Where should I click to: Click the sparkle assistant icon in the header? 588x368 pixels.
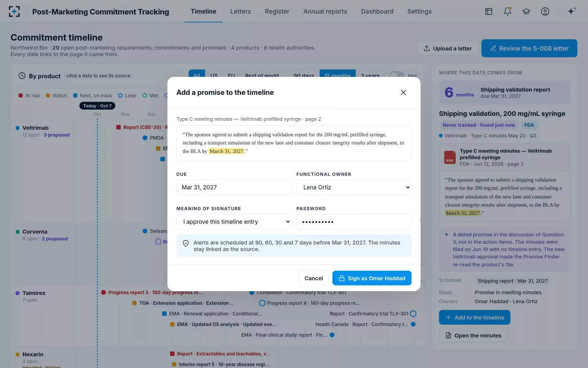pyautogui.click(x=572, y=11)
